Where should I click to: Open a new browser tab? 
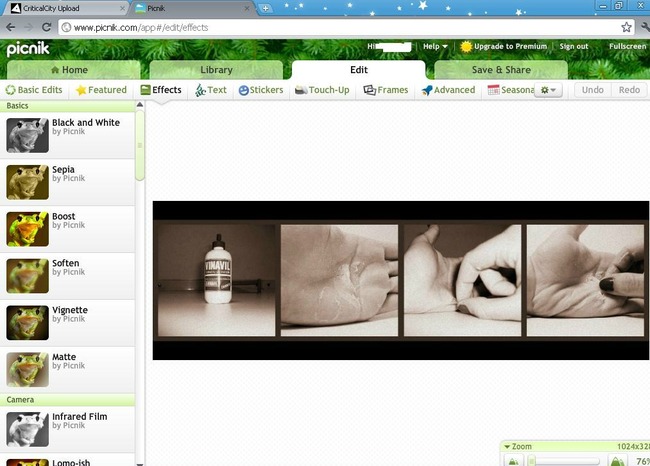265,8
